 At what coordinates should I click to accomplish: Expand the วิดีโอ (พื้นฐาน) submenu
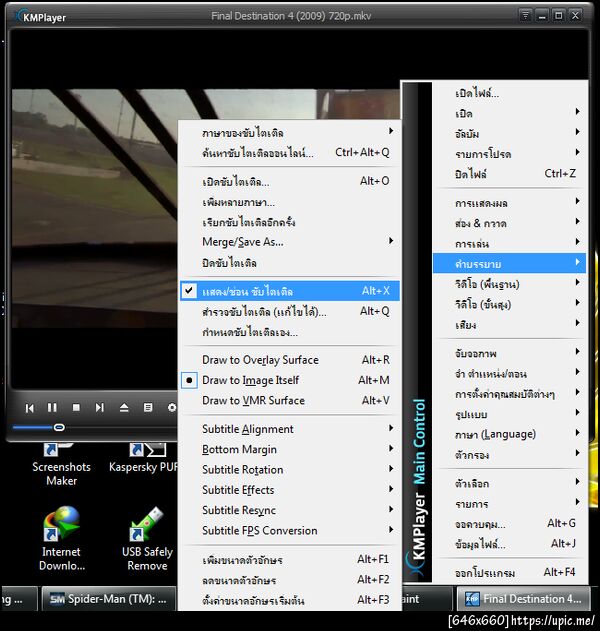pyautogui.click(x=509, y=284)
